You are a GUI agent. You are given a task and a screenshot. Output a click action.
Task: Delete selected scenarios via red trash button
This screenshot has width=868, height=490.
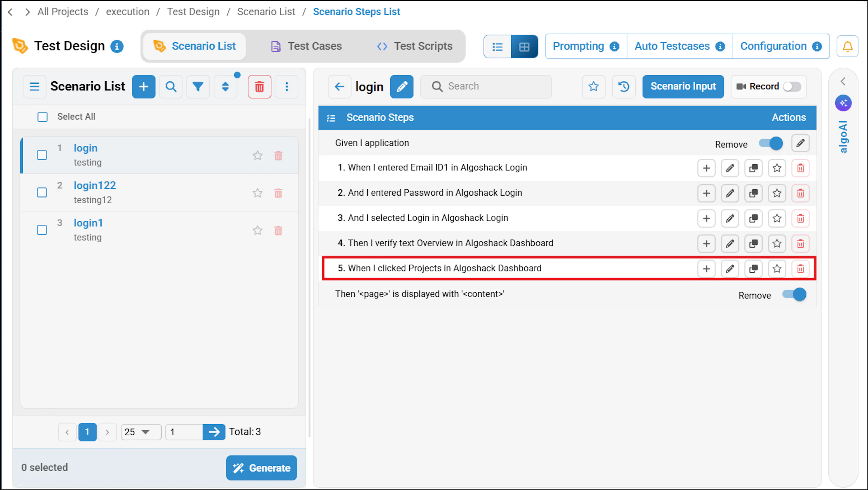tap(259, 87)
